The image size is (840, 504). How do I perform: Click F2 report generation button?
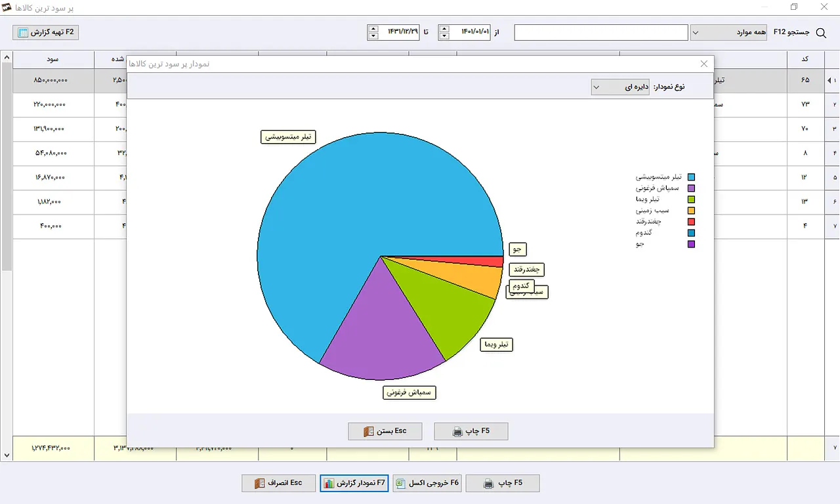[x=46, y=31]
